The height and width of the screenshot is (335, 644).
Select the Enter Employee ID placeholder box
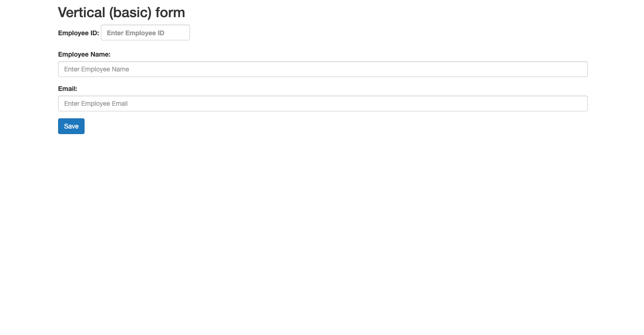click(x=145, y=32)
